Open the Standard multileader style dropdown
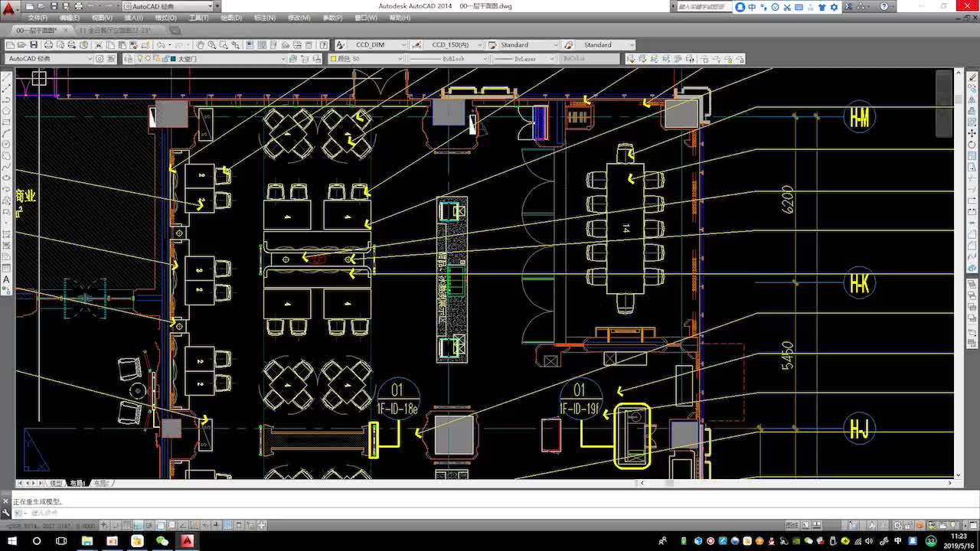The width and height of the screenshot is (980, 551). pyautogui.click(x=605, y=45)
